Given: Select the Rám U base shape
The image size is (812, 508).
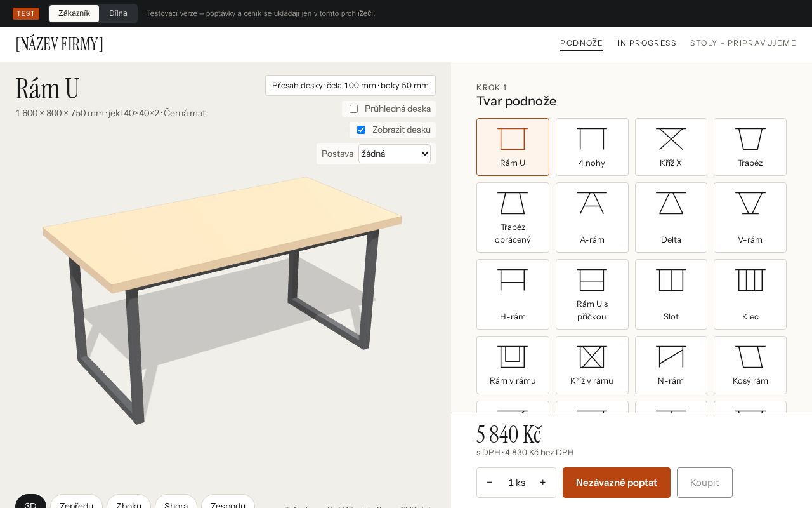Looking at the screenshot, I should tap(513, 147).
